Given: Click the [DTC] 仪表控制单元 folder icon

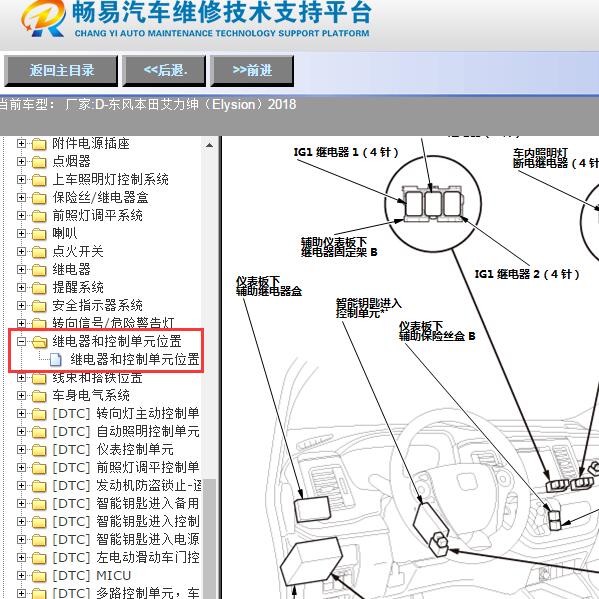Looking at the screenshot, I should coord(39,450).
